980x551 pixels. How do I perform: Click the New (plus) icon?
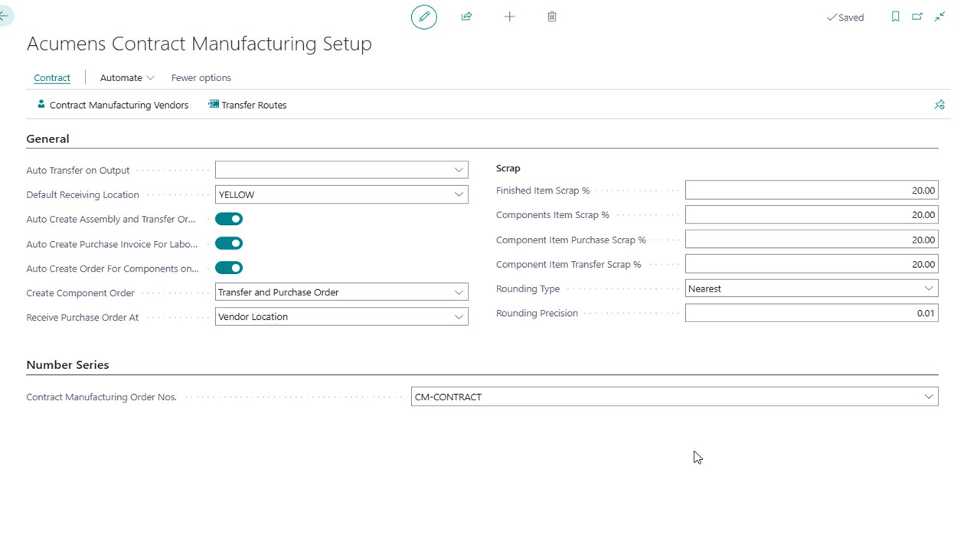point(509,17)
